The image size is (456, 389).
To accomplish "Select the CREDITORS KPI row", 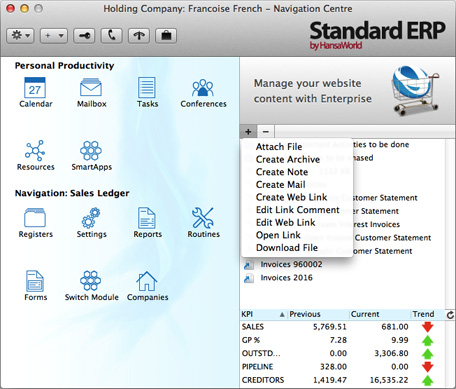I will pos(342,380).
